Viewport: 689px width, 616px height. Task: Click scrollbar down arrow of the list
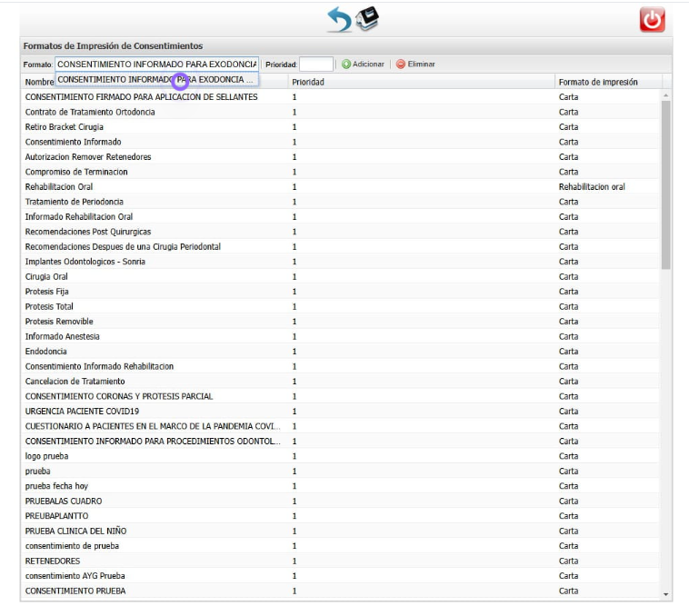(x=666, y=594)
